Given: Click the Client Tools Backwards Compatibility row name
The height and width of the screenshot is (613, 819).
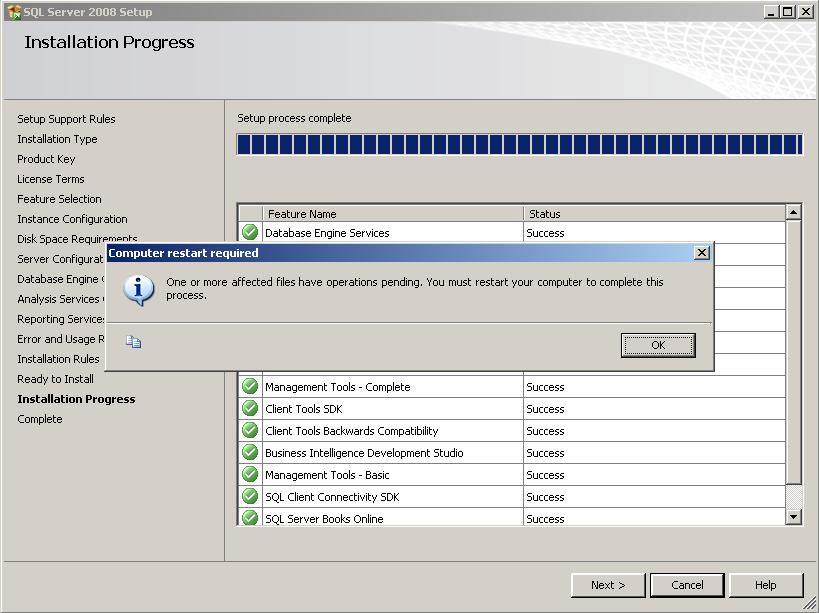Looking at the screenshot, I should (352, 431).
